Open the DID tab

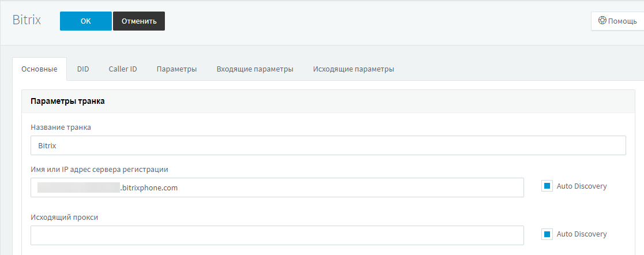click(83, 69)
